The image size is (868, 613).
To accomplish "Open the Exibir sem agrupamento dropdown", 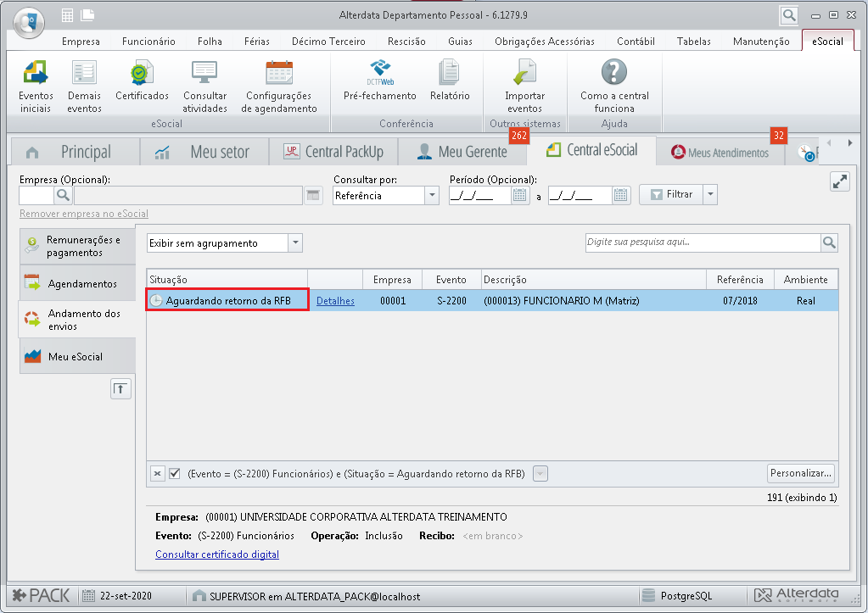I will click(x=295, y=242).
